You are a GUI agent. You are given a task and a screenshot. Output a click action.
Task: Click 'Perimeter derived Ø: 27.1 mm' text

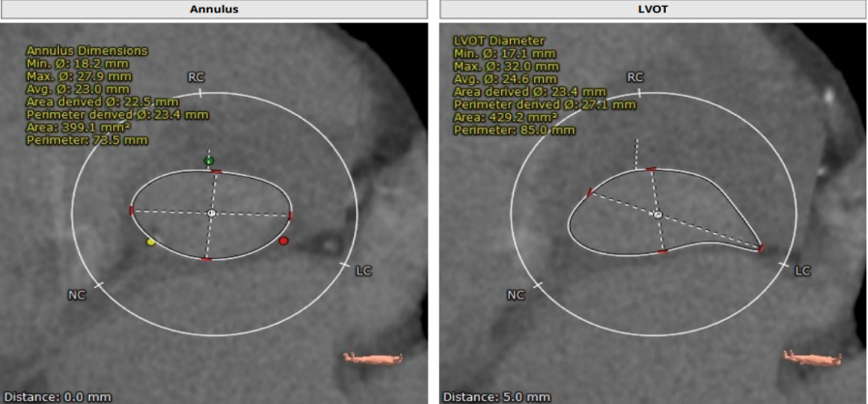(545, 104)
